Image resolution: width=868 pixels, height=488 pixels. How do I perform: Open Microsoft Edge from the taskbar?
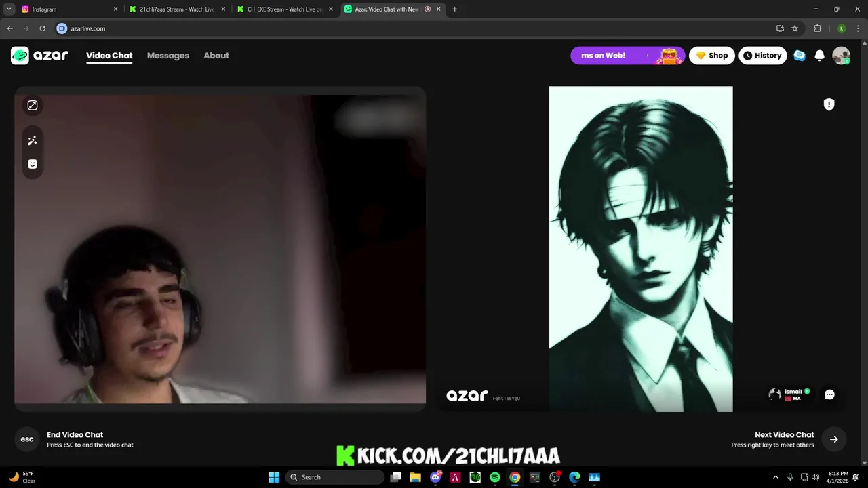point(574,477)
